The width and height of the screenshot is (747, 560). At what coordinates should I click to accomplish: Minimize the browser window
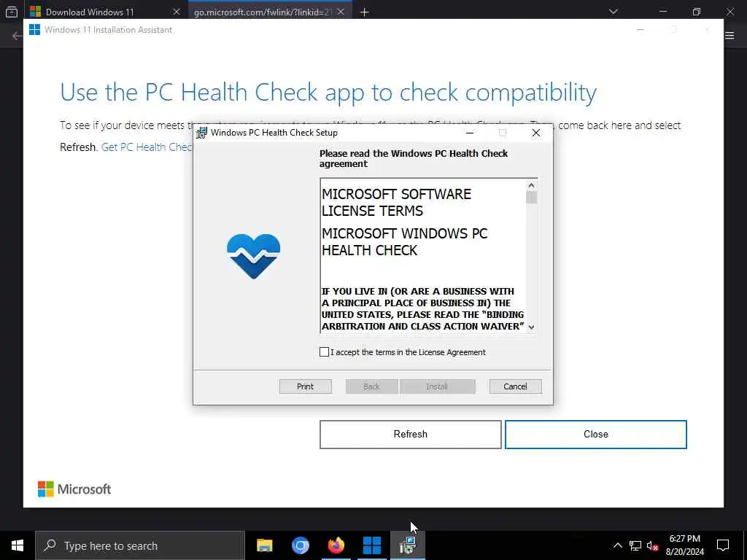(x=662, y=12)
